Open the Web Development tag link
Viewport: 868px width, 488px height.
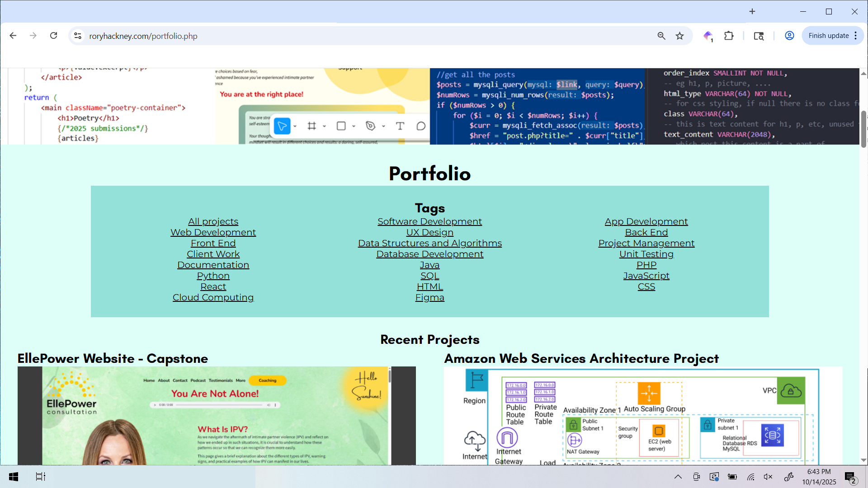(x=213, y=232)
